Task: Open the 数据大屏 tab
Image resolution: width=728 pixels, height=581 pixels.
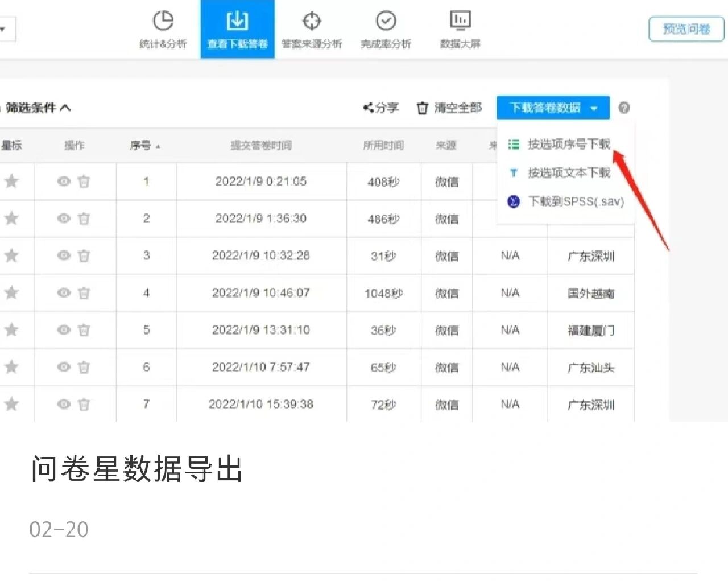Action: 460,30
